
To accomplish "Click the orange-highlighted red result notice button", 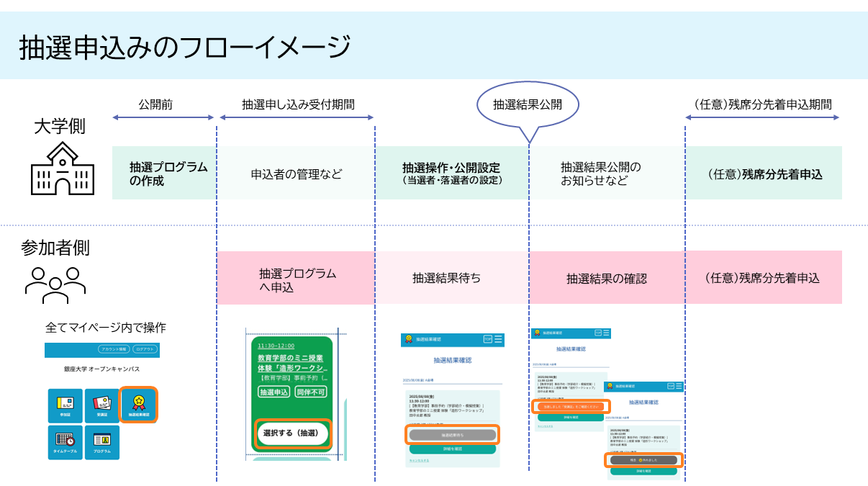I will 571,406.
